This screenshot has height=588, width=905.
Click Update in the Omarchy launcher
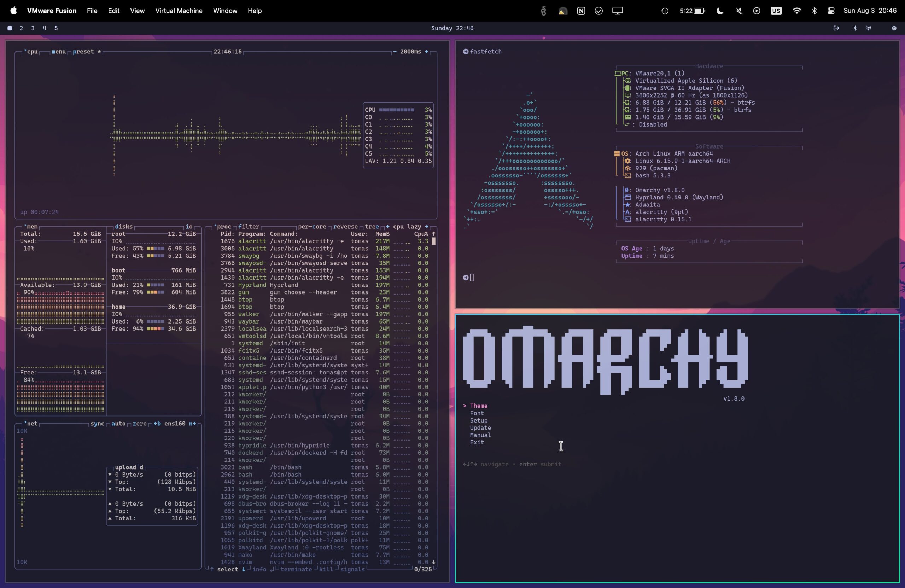481,427
